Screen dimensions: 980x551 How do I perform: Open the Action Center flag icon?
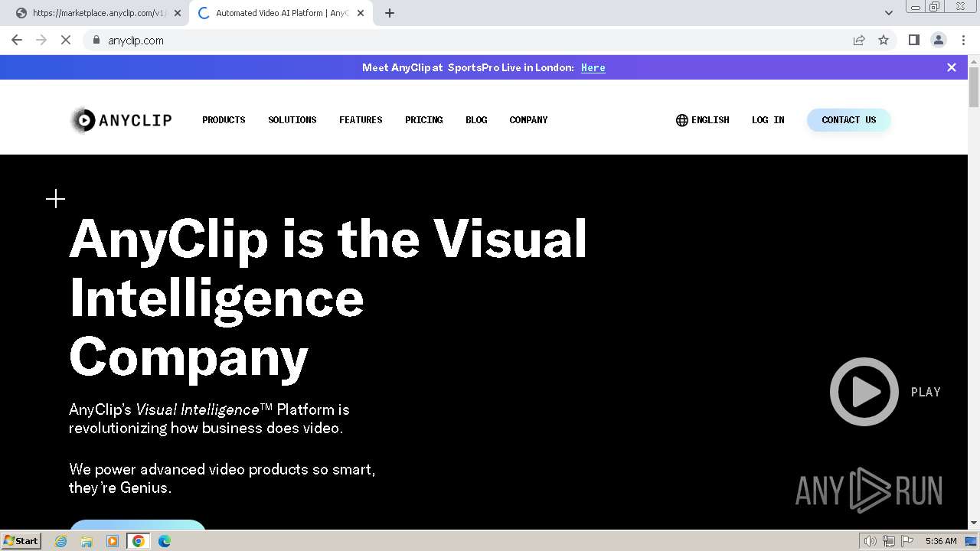(x=906, y=541)
